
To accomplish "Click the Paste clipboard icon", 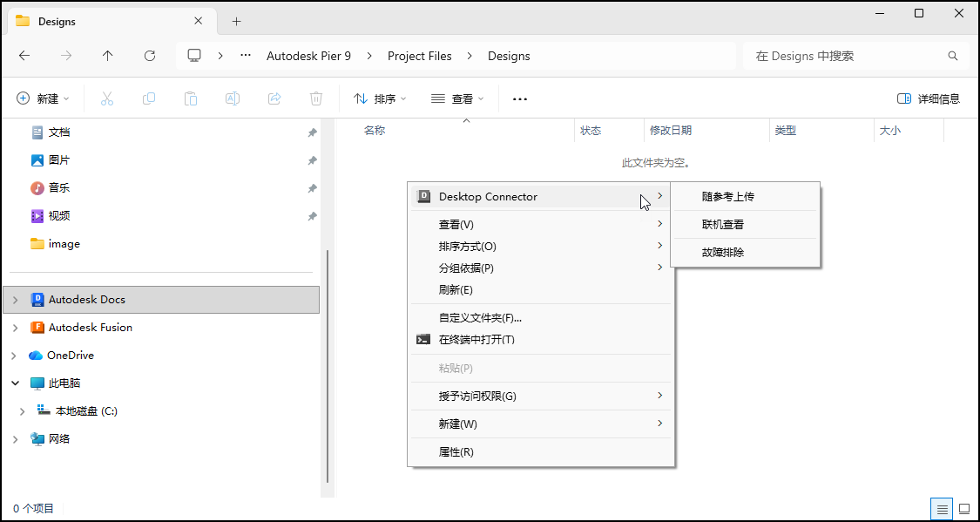I will tap(191, 98).
